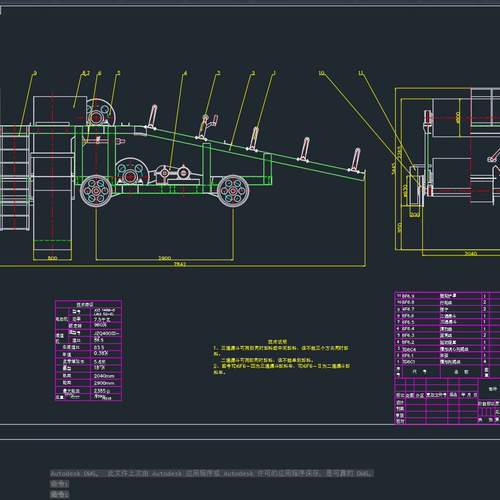Select the 6F6.2 code in the parts list
The height and width of the screenshot is (500, 500).
pyautogui.click(x=408, y=342)
